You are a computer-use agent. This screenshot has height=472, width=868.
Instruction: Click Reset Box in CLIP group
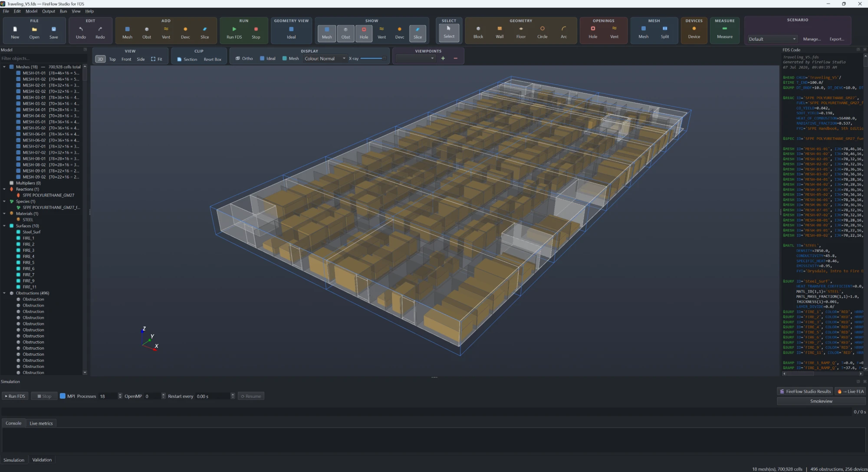pos(213,59)
